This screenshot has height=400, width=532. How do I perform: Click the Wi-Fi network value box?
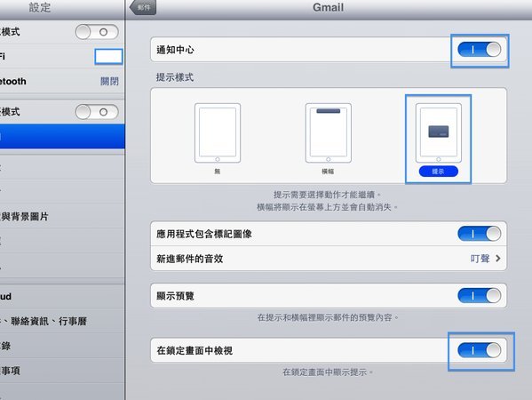[x=108, y=56]
